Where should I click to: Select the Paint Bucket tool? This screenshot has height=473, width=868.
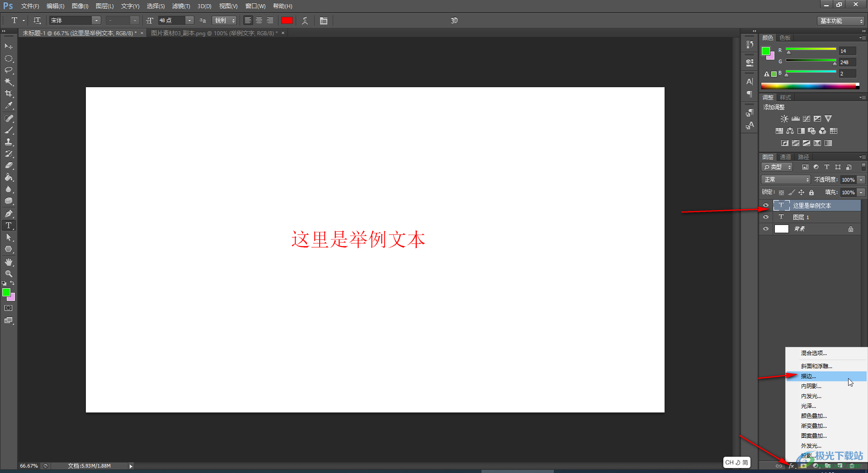pyautogui.click(x=9, y=178)
